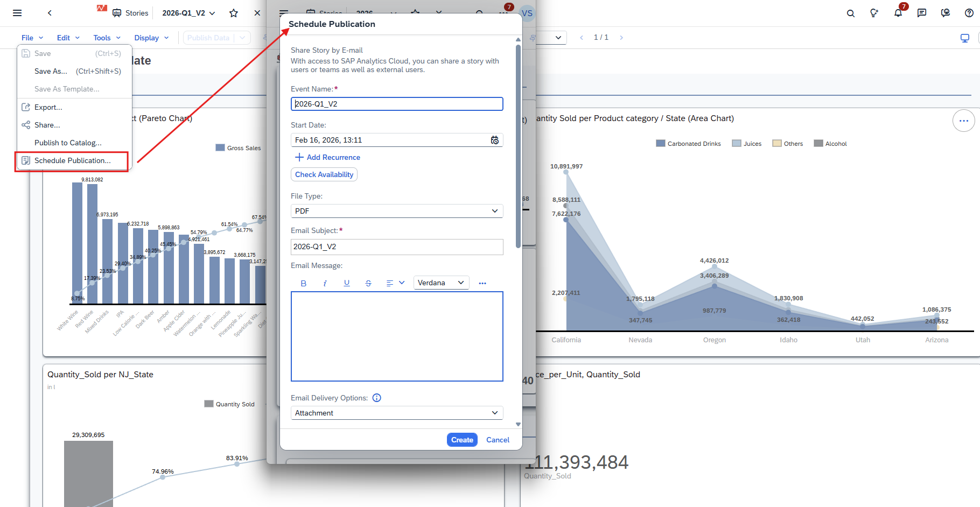Open the Display menu

coord(152,38)
